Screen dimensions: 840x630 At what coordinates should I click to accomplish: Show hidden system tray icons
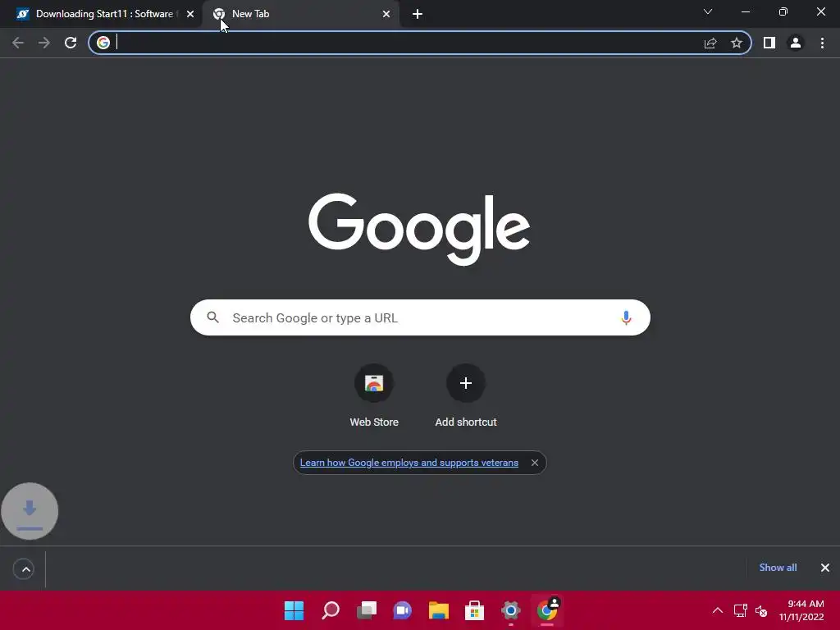[717, 610]
